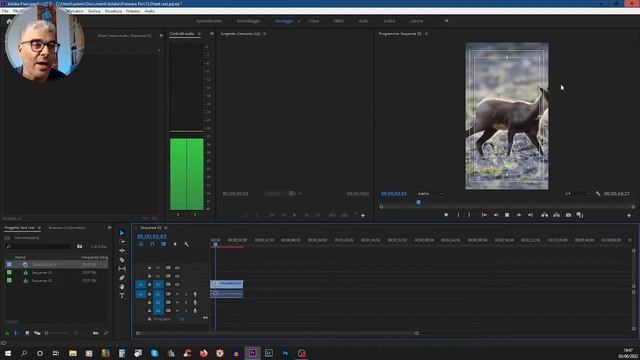The height and width of the screenshot is (360, 640).
Task: Open Source monitor button editor plus
Action: (363, 215)
